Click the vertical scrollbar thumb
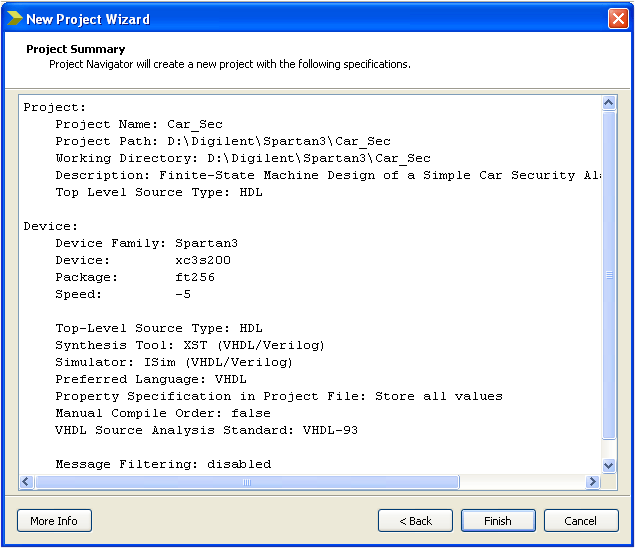 tap(608, 275)
